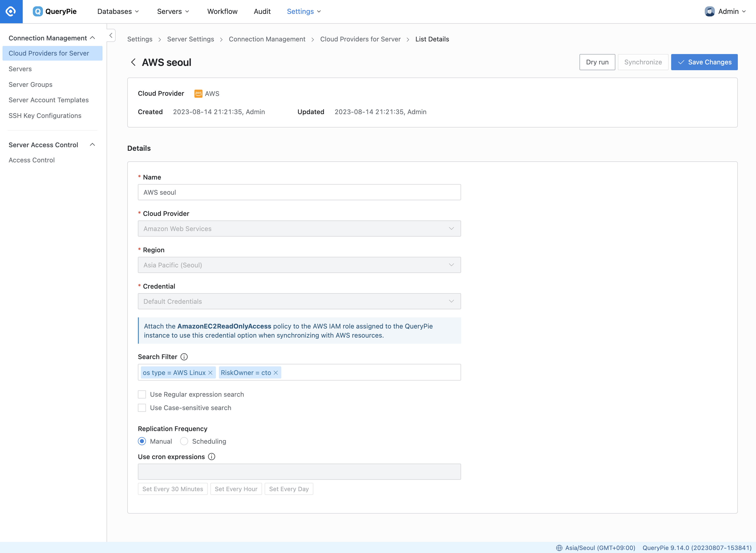Screen dimensions: 756x553
Task: Click the Server Settings breadcrumb link
Action: (190, 39)
